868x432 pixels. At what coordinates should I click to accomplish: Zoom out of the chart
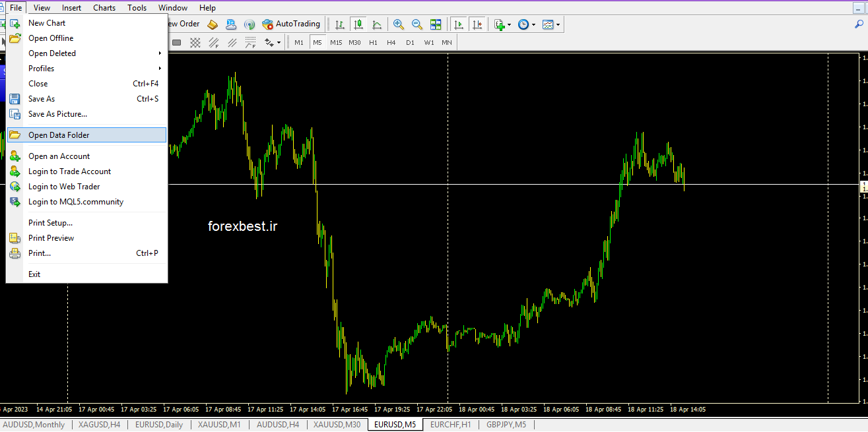click(417, 24)
